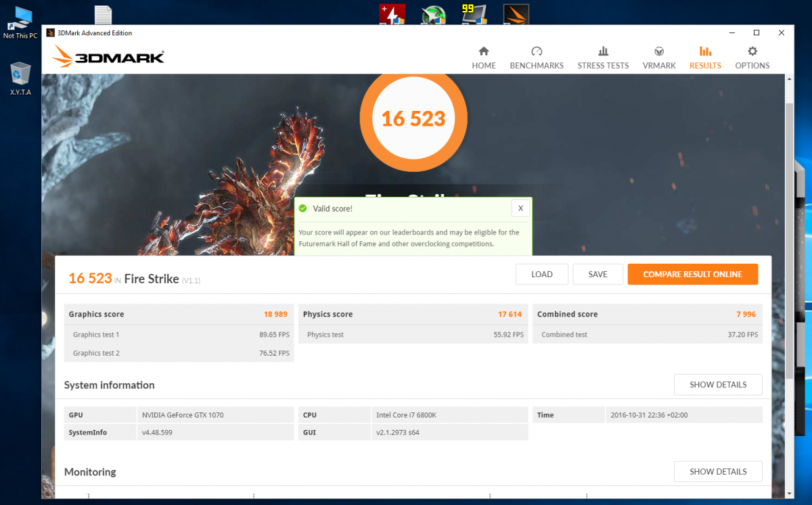The height and width of the screenshot is (505, 812).
Task: Close the Valid score notification
Action: tap(520, 208)
